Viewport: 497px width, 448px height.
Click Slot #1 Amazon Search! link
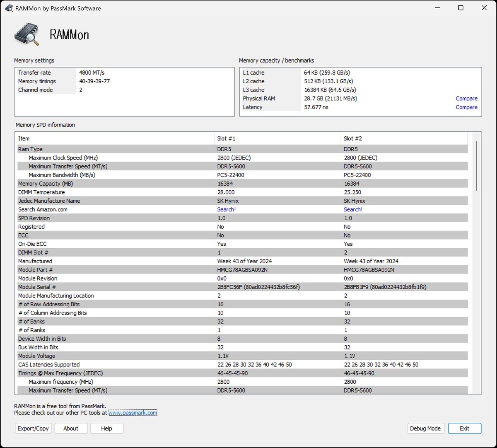[x=226, y=210]
